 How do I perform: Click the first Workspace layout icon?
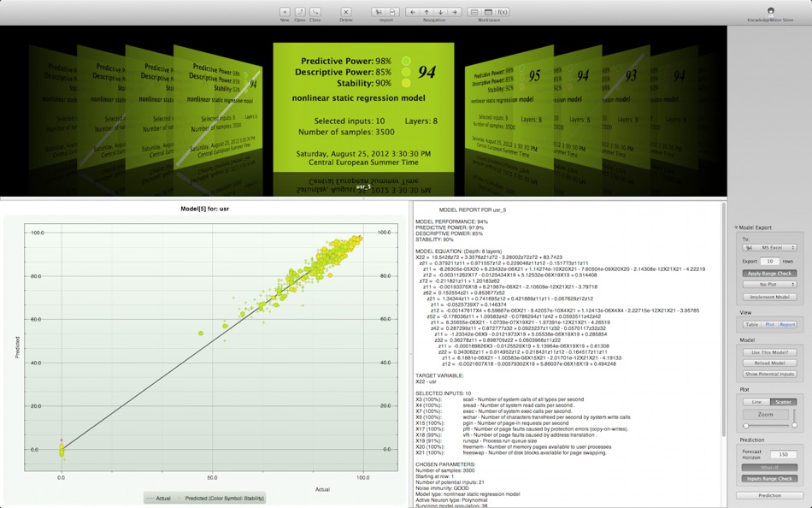pyautogui.click(x=474, y=11)
